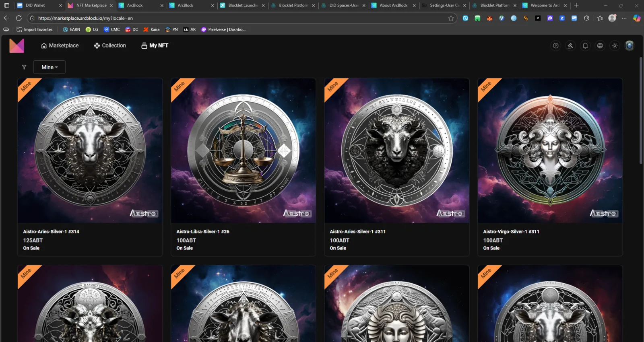
Task: Show notifications via the bell icon
Action: pos(585,46)
